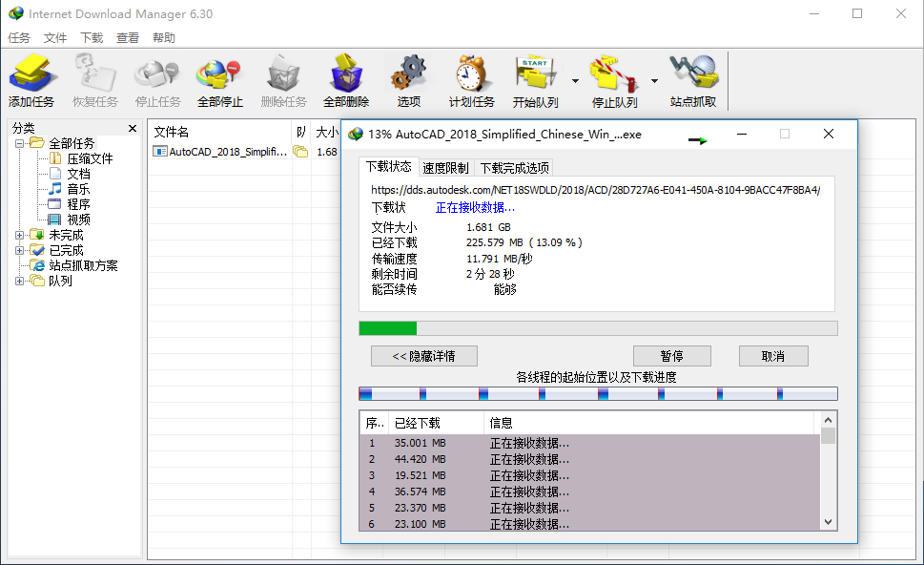924x565 pixels.
Task: Select the AutoCAD_2018_Simplifi... download row
Action: click(x=244, y=152)
